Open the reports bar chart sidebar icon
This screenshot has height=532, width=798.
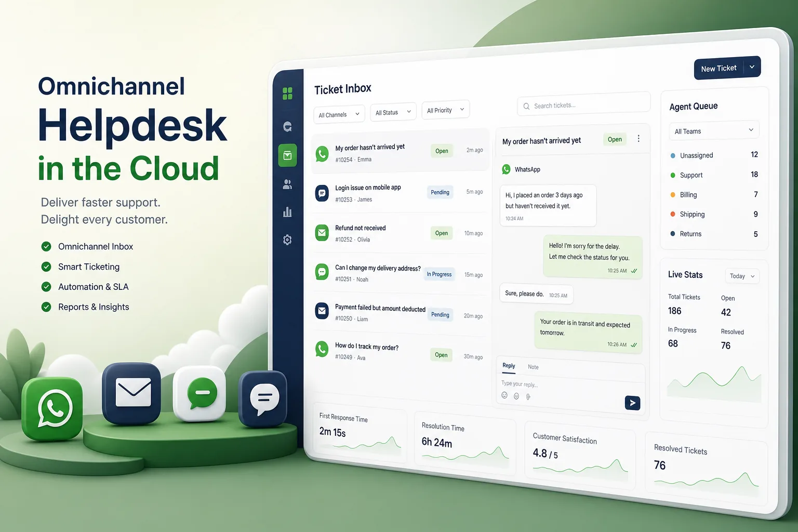287,211
